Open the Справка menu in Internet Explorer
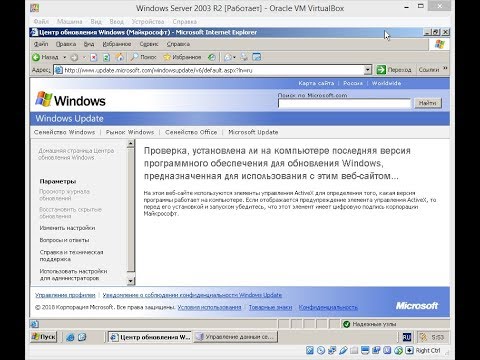This screenshot has height=360, width=480. pyautogui.click(x=178, y=44)
